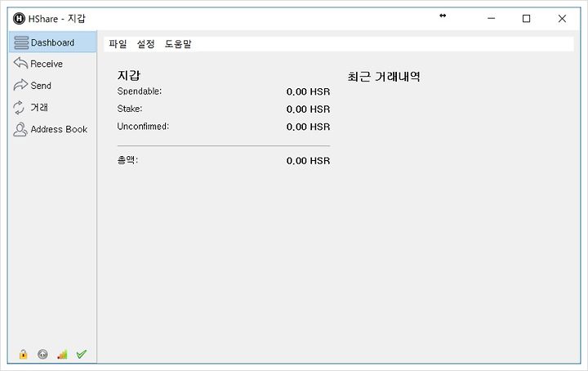Click the 총액: label
This screenshot has width=588, height=371.
click(x=127, y=160)
